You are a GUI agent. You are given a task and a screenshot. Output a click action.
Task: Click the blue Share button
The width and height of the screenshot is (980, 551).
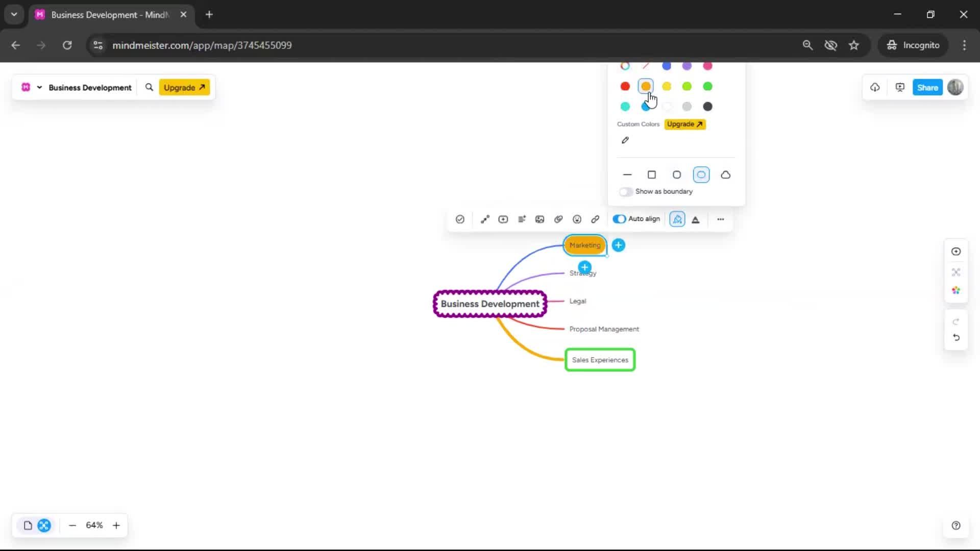(x=927, y=88)
